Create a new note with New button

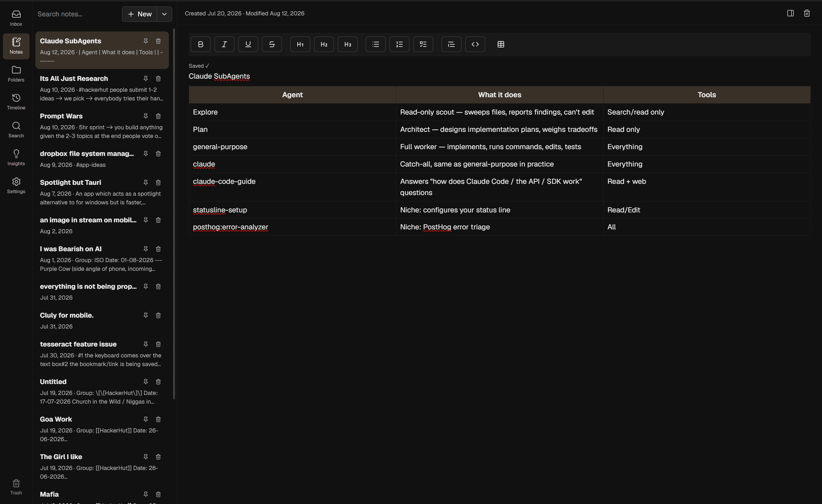pos(139,14)
